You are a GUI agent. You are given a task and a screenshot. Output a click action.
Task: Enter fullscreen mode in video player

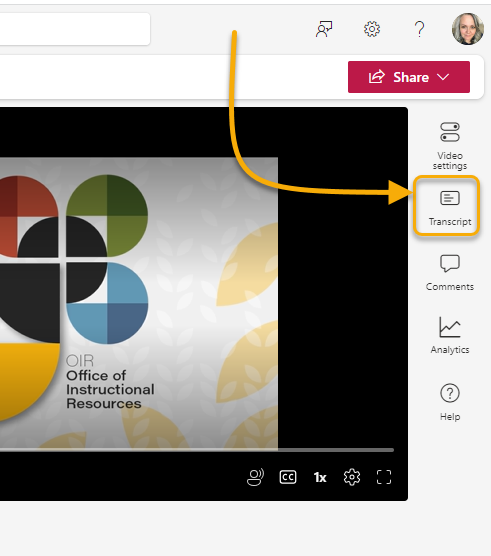coord(384,477)
